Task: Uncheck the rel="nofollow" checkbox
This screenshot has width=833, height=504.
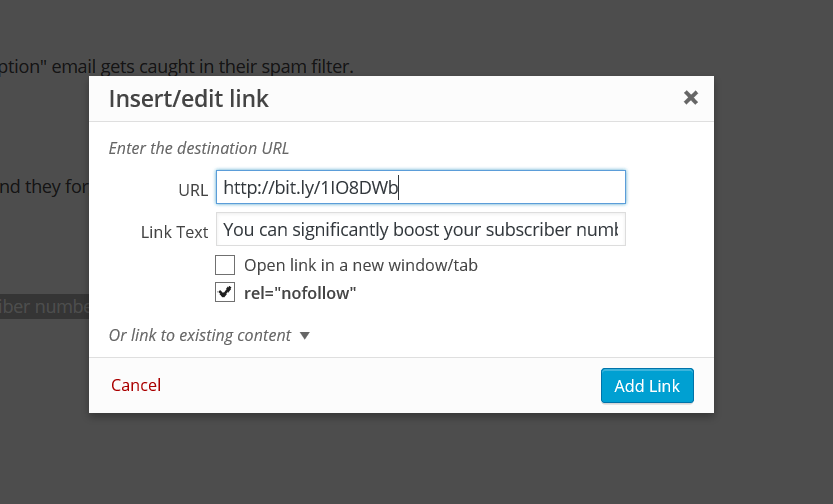Action: point(225,293)
